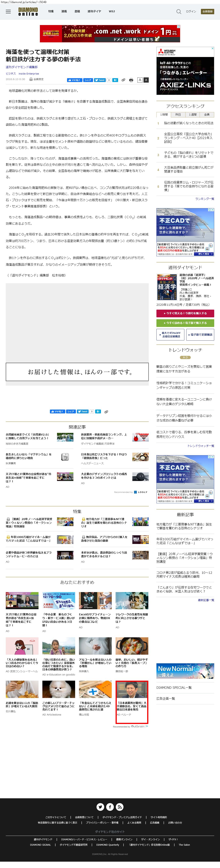Click the paperclip icon beside the print icon
Viewport: 220px width, 868px height.
tap(123, 80)
